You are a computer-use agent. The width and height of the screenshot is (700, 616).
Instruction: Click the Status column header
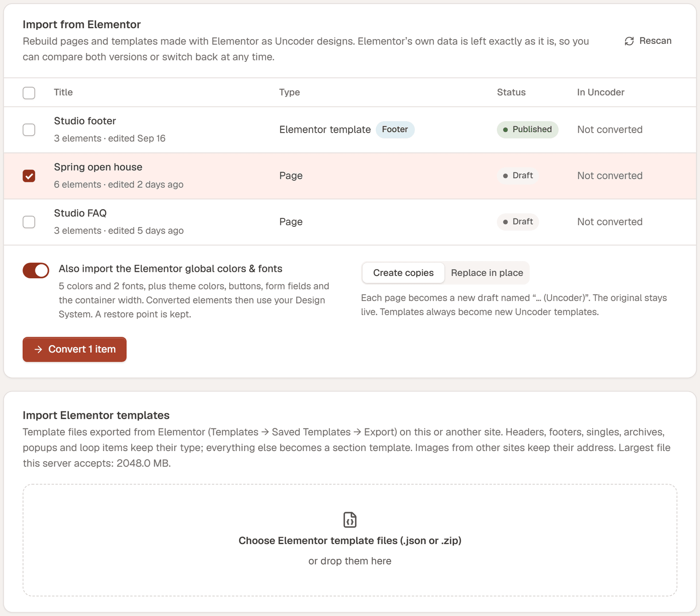pos(511,92)
